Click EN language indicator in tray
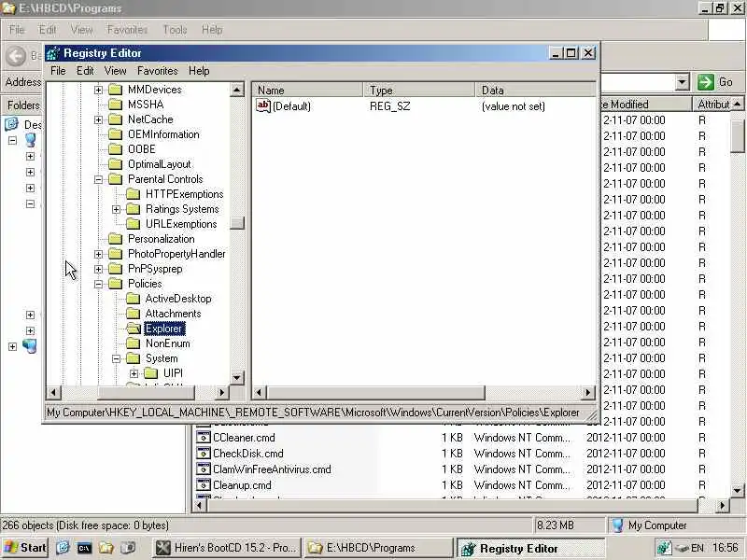The image size is (747, 560). click(x=698, y=548)
